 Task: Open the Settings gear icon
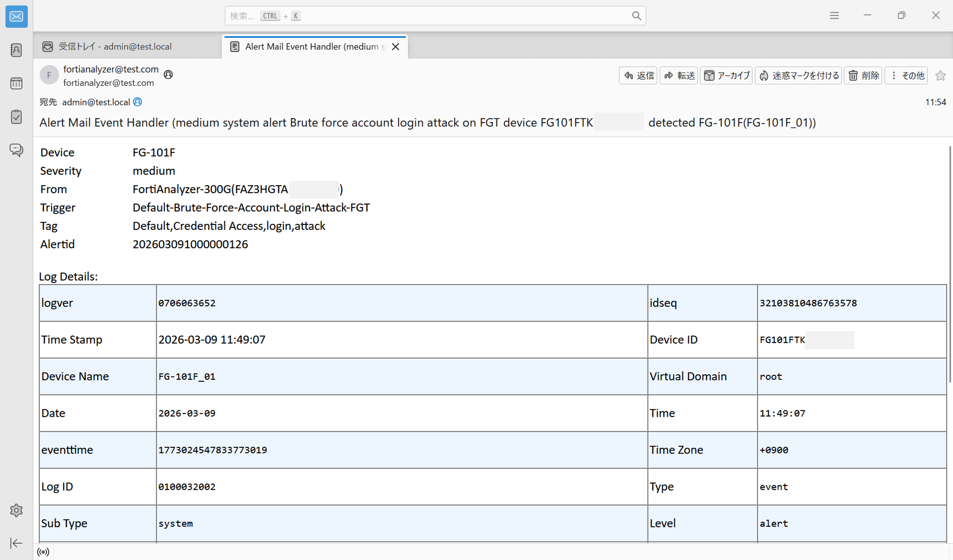coord(16,510)
